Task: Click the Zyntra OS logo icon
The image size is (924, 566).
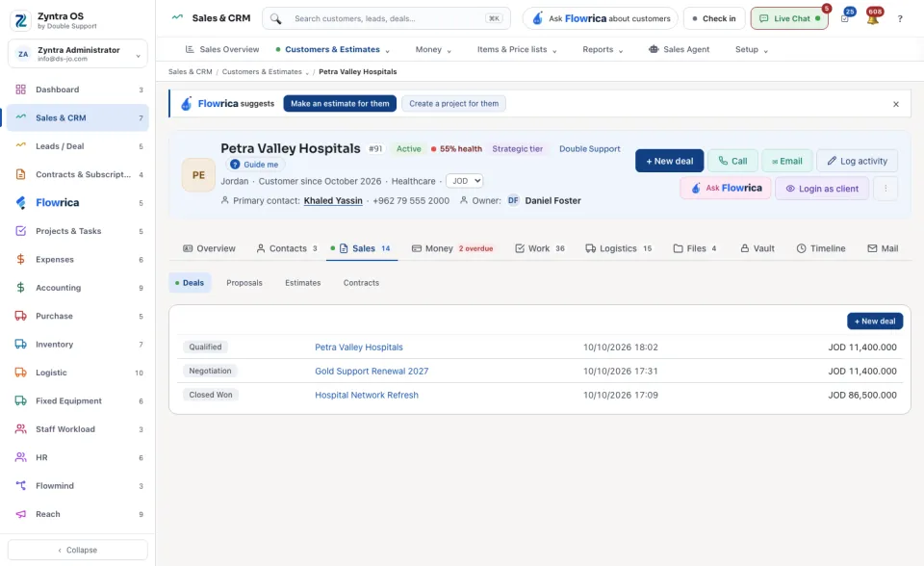Action: coord(20,20)
